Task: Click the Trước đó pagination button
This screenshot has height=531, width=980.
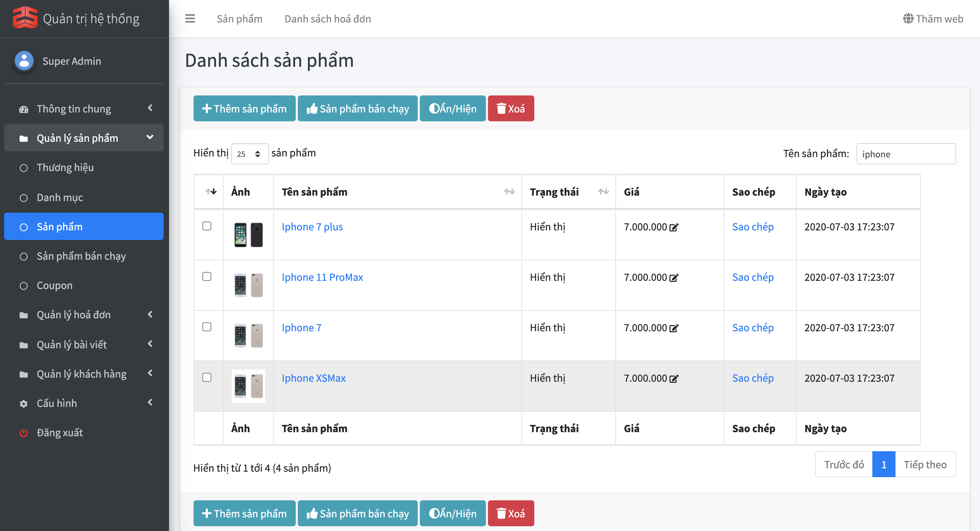Action: pyautogui.click(x=844, y=465)
